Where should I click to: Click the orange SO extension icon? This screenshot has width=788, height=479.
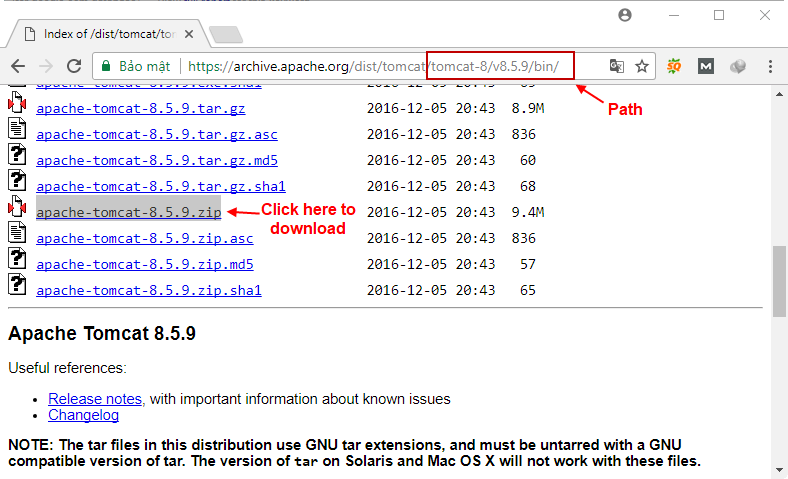pyautogui.click(x=674, y=66)
